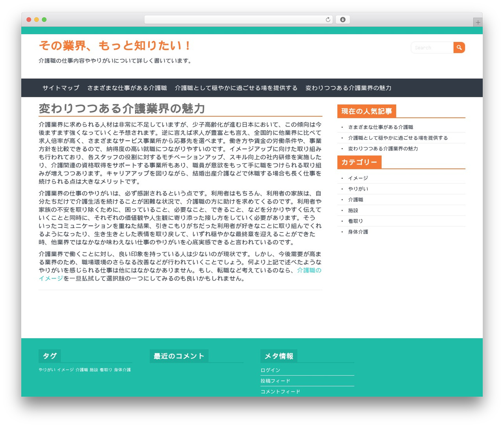Open さまざまな仕事がある介護職 in the navigation bar
504x427 pixels.
tap(127, 88)
